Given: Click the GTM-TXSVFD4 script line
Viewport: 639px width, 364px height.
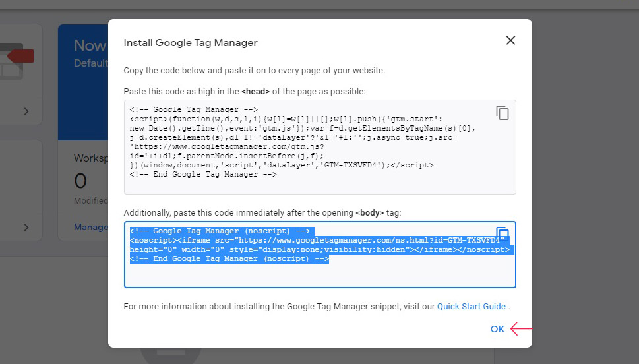Looking at the screenshot, I should tap(282, 165).
